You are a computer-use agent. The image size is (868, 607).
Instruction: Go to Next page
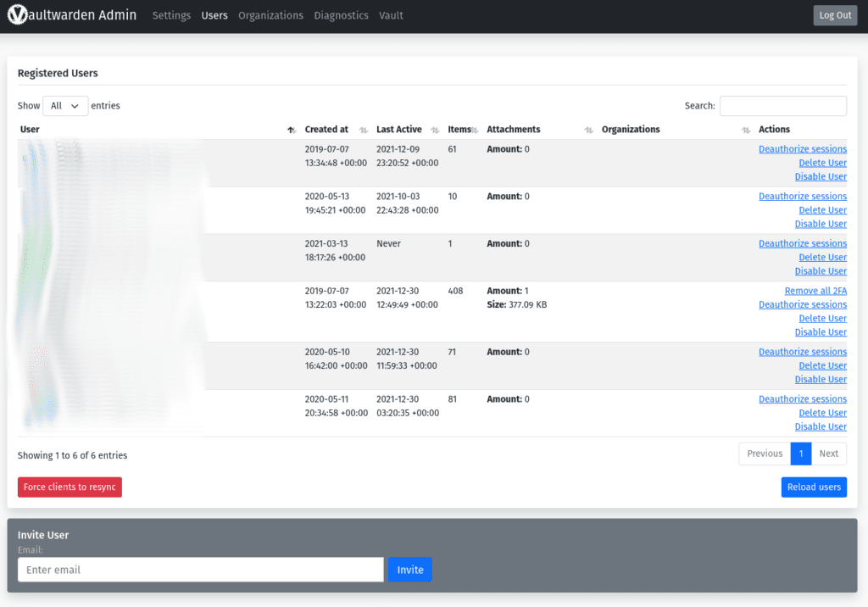[x=829, y=454]
